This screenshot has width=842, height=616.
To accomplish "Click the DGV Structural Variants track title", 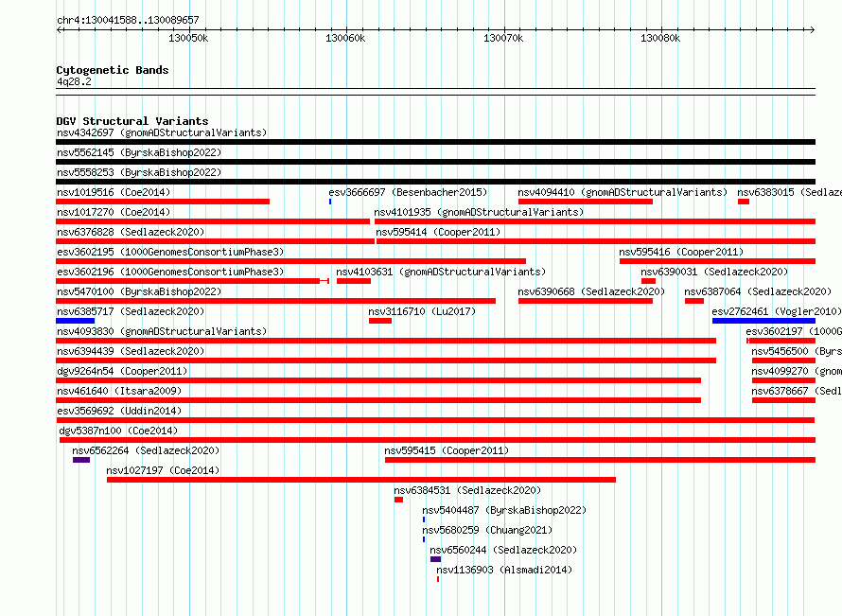I will click(x=132, y=121).
